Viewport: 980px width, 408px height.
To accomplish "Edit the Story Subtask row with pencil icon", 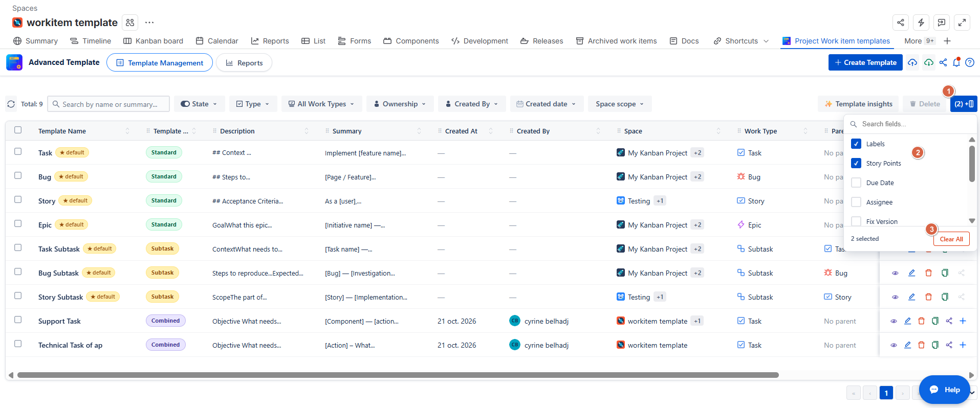I will tap(911, 297).
